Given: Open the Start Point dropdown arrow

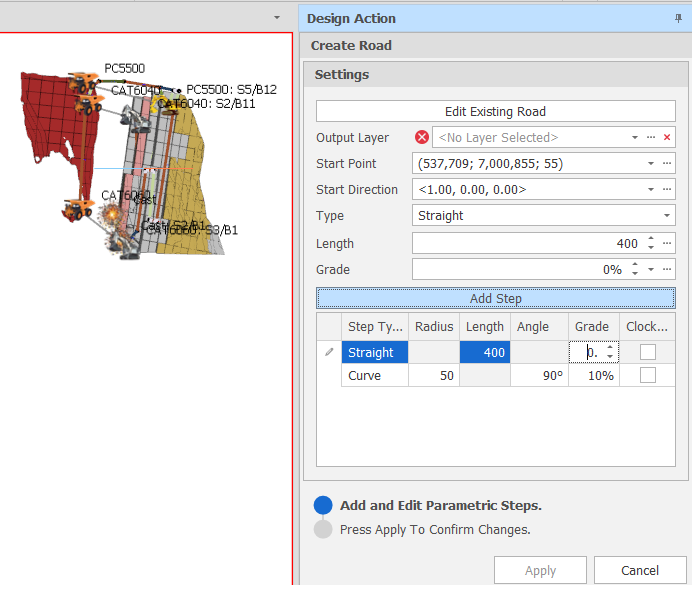Looking at the screenshot, I should (651, 164).
